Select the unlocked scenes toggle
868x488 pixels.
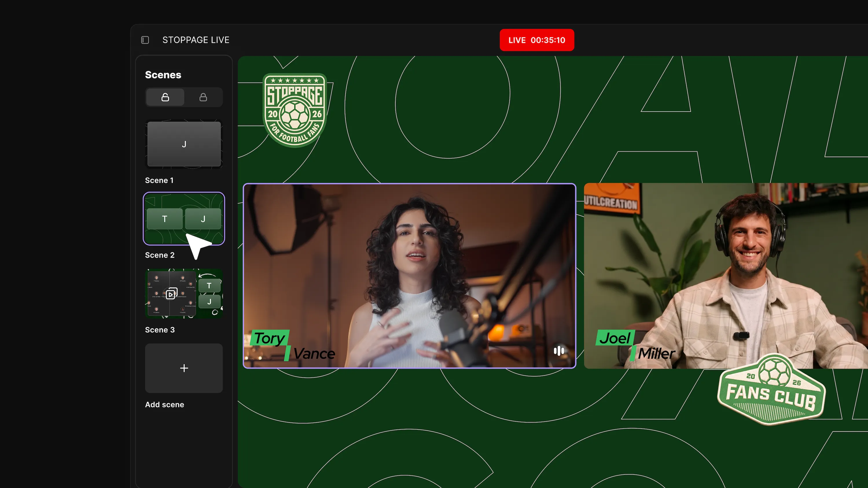[165, 97]
